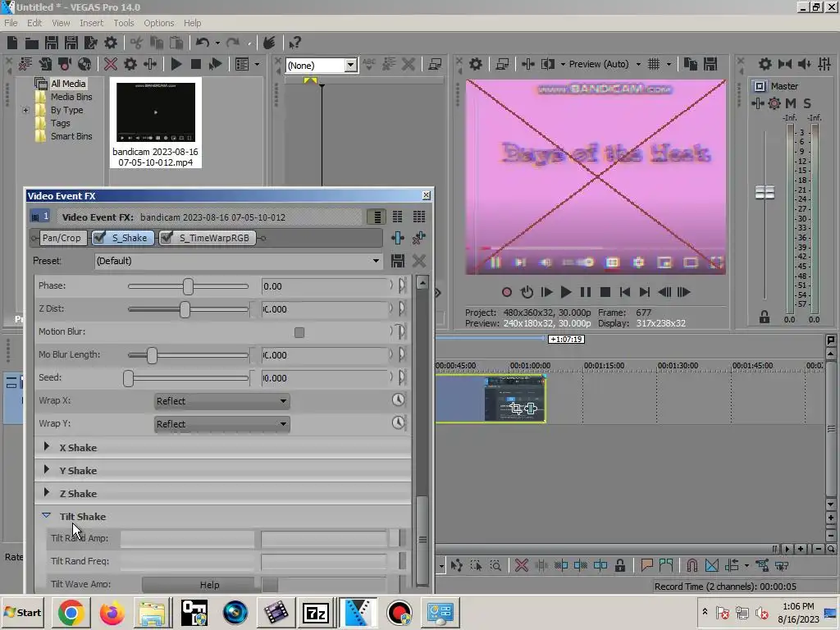Start media preview with Project Media play button
The height and width of the screenshot is (630, 840).
coord(176,64)
